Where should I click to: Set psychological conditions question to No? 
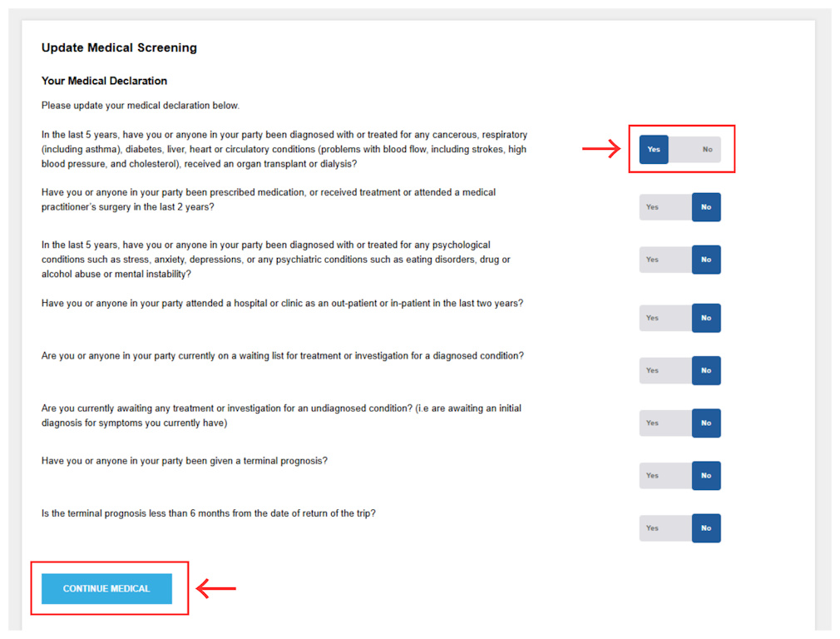coord(706,260)
